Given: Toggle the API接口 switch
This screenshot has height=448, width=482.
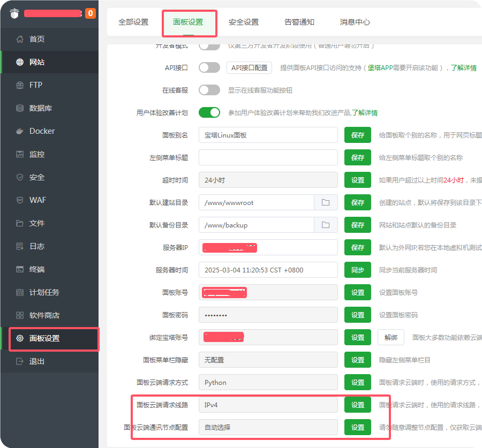Looking at the screenshot, I should tap(209, 67).
